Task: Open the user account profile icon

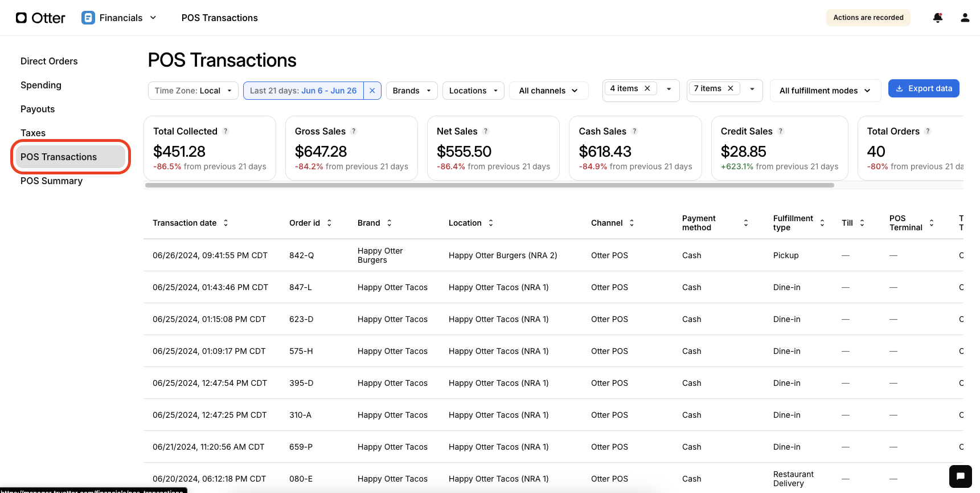Action: (x=965, y=18)
